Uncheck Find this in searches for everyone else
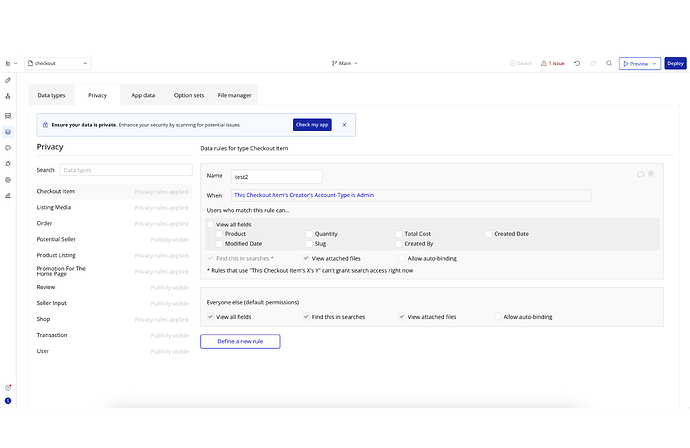This screenshot has width=690, height=448. tap(306, 317)
